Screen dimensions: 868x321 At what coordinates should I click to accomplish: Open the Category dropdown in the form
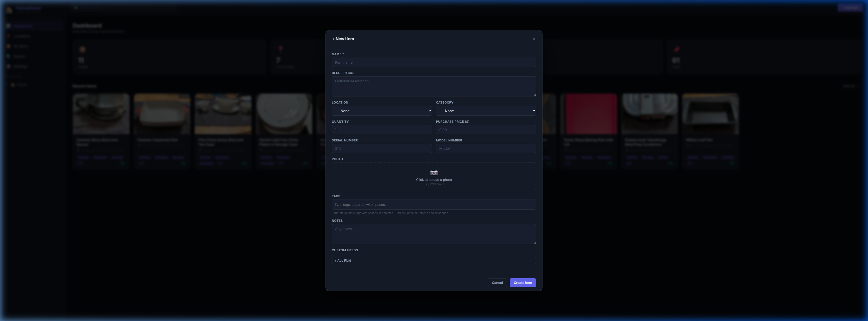point(485,111)
